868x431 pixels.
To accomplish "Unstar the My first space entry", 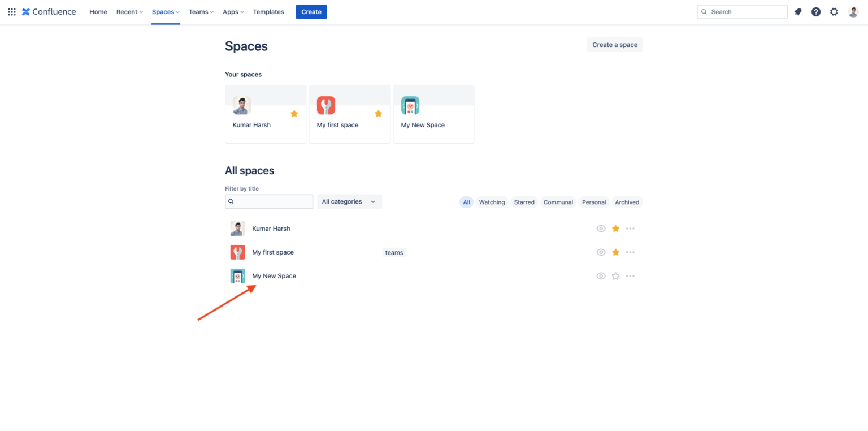I will coord(615,252).
